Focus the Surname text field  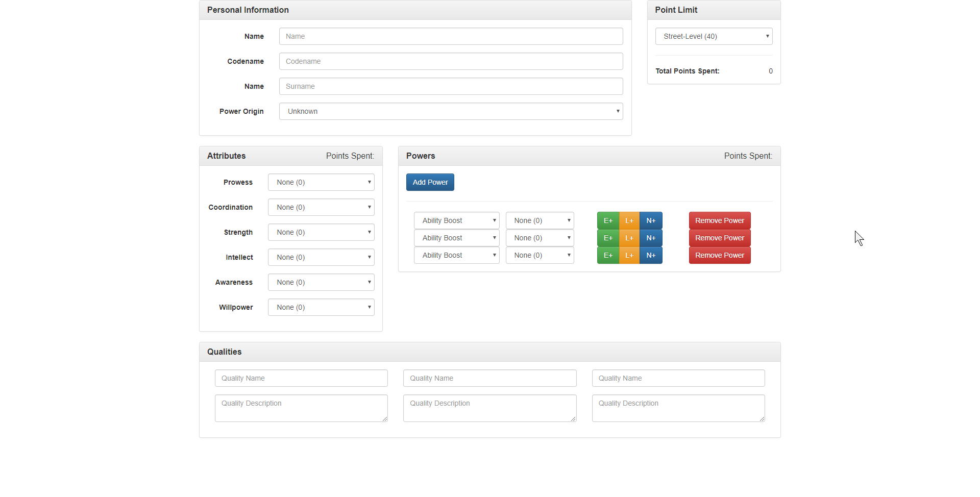point(451,86)
